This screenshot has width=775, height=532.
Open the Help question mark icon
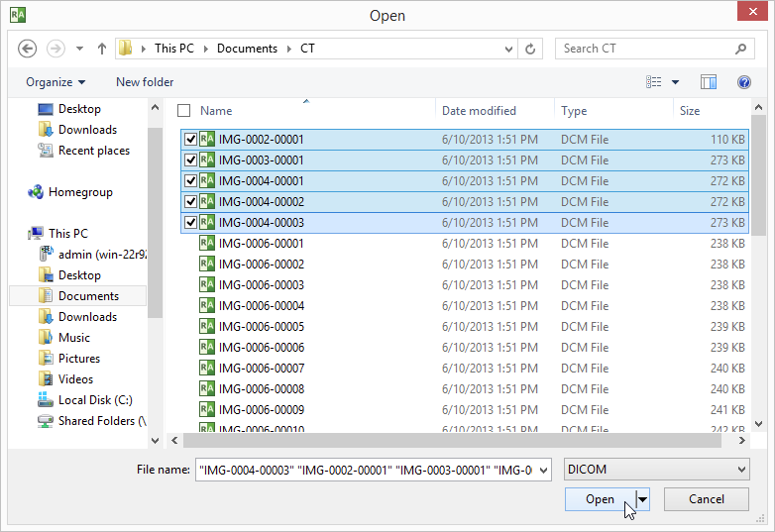click(x=744, y=82)
